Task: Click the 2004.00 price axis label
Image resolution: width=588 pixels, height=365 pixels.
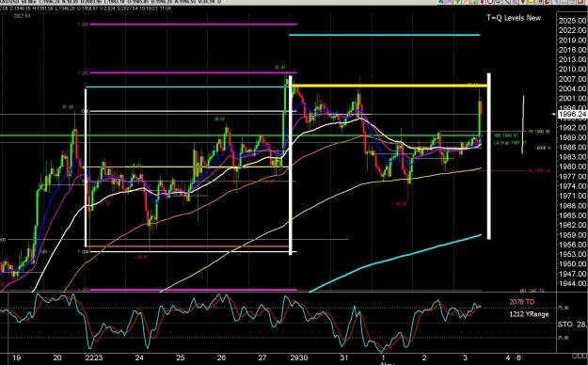Action: click(573, 89)
